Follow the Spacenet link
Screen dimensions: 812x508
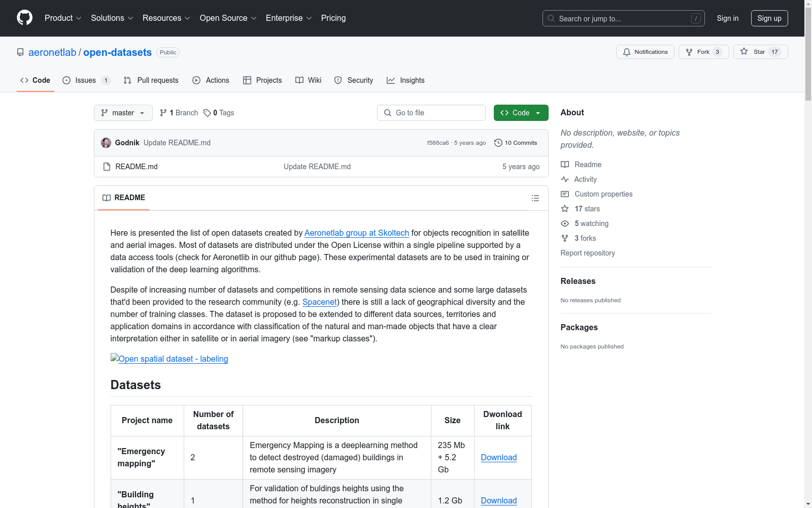coord(320,302)
